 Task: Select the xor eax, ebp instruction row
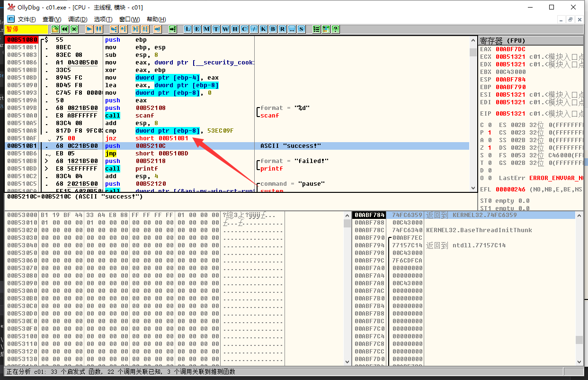(x=237, y=70)
